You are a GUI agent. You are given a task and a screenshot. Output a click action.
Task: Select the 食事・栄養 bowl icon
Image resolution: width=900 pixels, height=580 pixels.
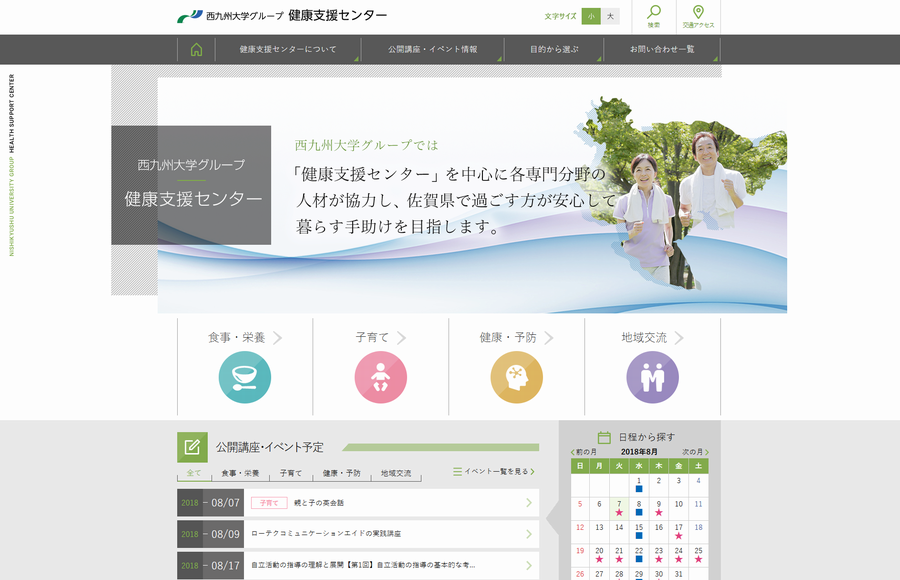tap(245, 377)
